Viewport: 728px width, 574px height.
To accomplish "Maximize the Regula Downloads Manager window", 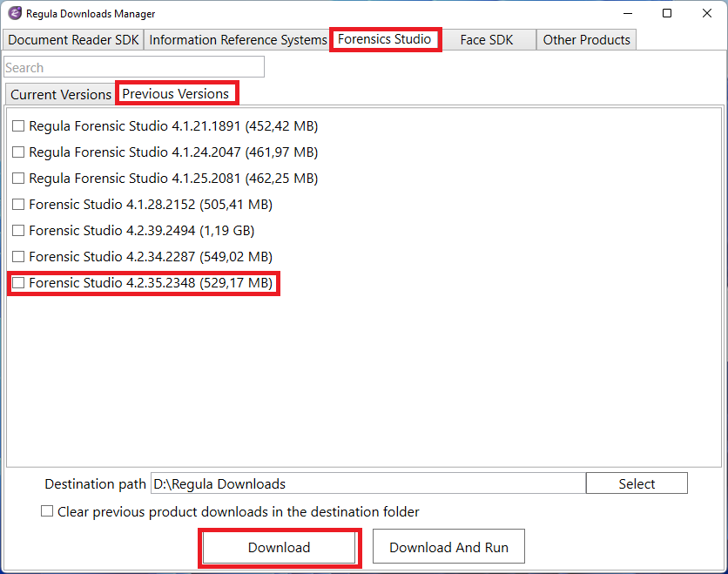I will tap(667, 13).
